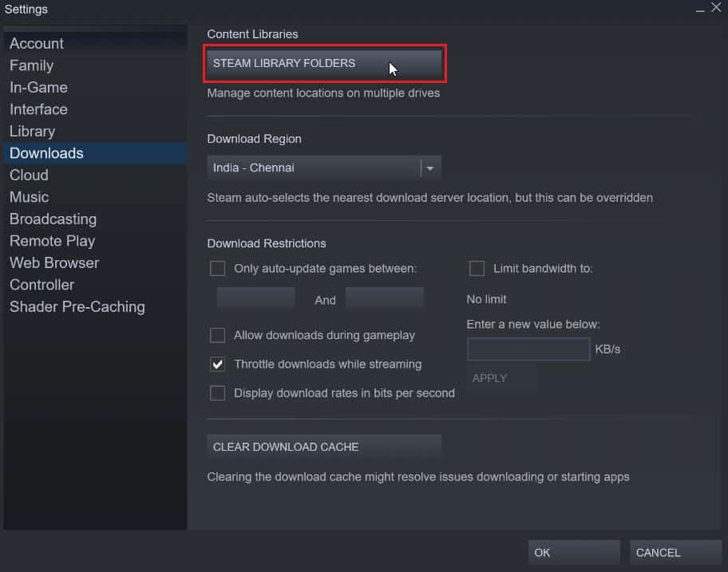This screenshot has height=572, width=728.
Task: Enable Limit bandwidth to option
Action: (477, 269)
